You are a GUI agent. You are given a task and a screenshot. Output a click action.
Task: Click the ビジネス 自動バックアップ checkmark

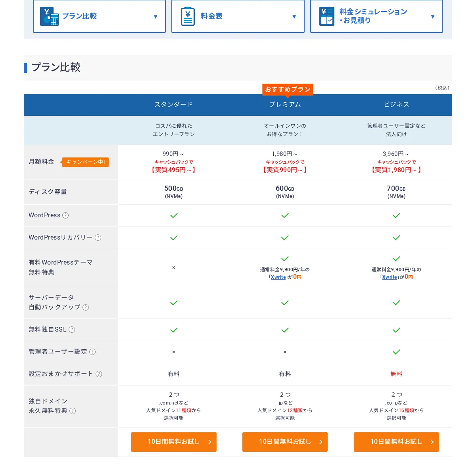coord(396,303)
